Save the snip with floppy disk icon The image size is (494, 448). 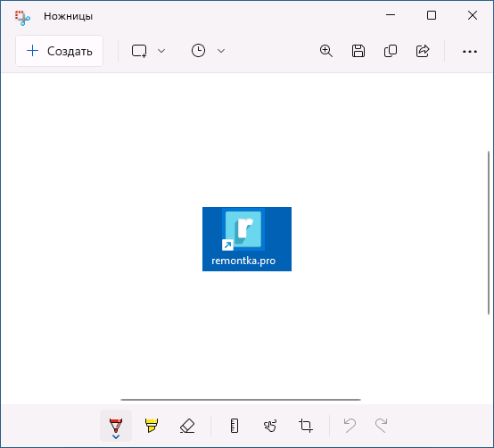tap(358, 51)
